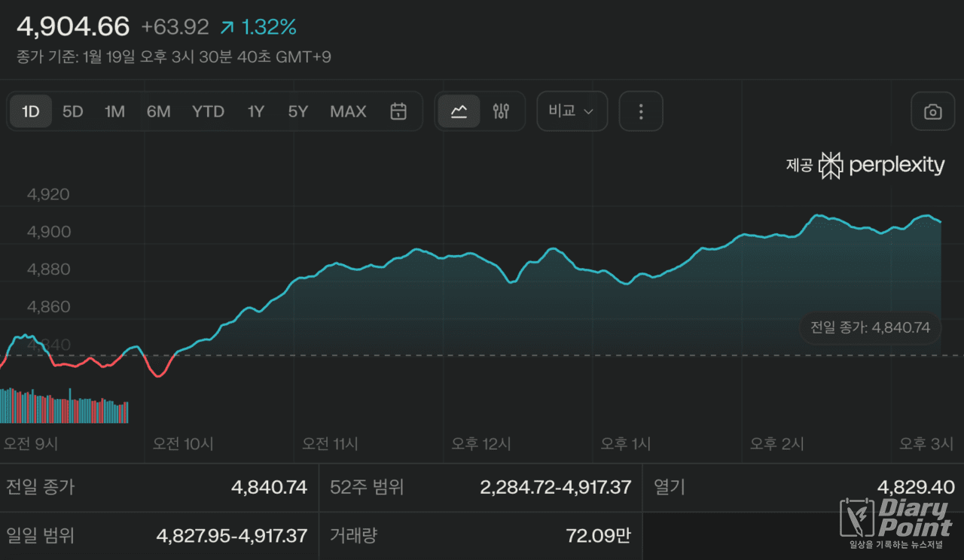964x560 pixels.
Task: Click the 4,860 price axis label
Action: coord(48,307)
